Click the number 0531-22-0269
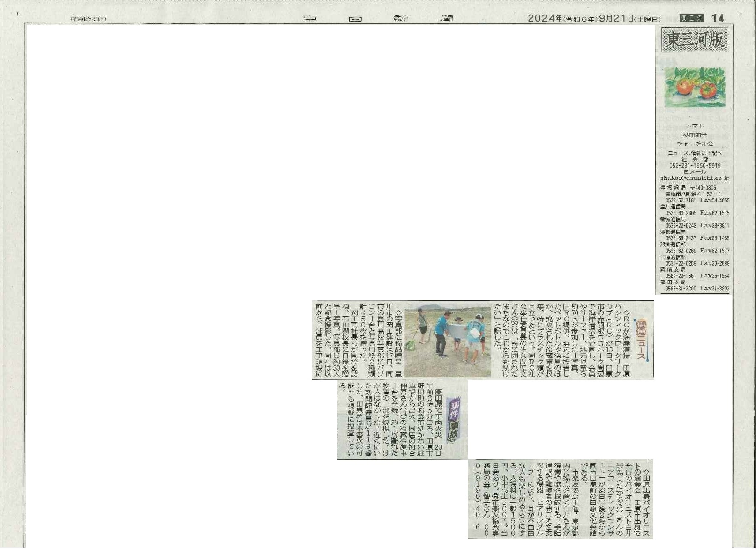The height and width of the screenshot is (549, 756). [x=681, y=264]
